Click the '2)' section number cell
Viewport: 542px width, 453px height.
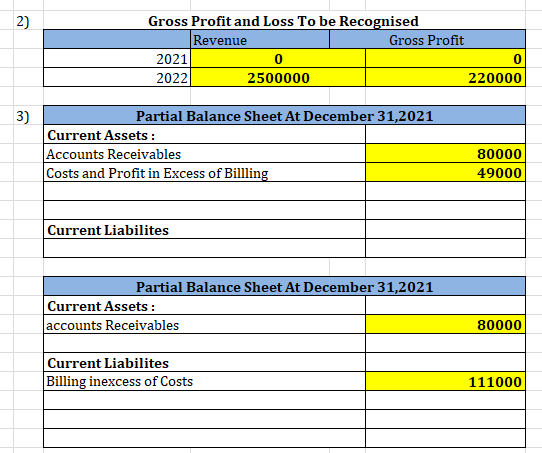click(x=28, y=20)
